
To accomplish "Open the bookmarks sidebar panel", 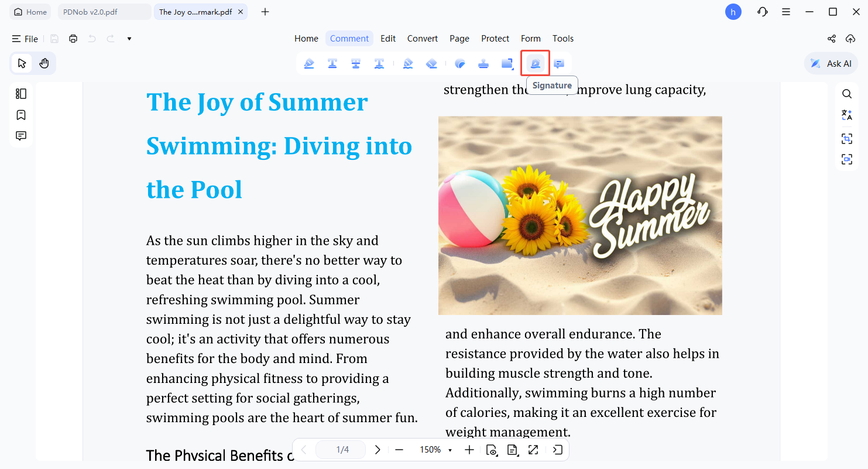I will [21, 115].
